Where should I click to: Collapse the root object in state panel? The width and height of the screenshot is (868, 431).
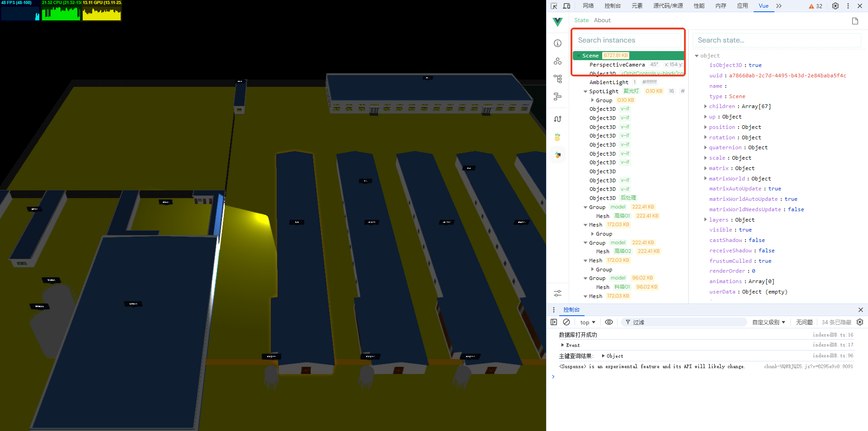[697, 56]
